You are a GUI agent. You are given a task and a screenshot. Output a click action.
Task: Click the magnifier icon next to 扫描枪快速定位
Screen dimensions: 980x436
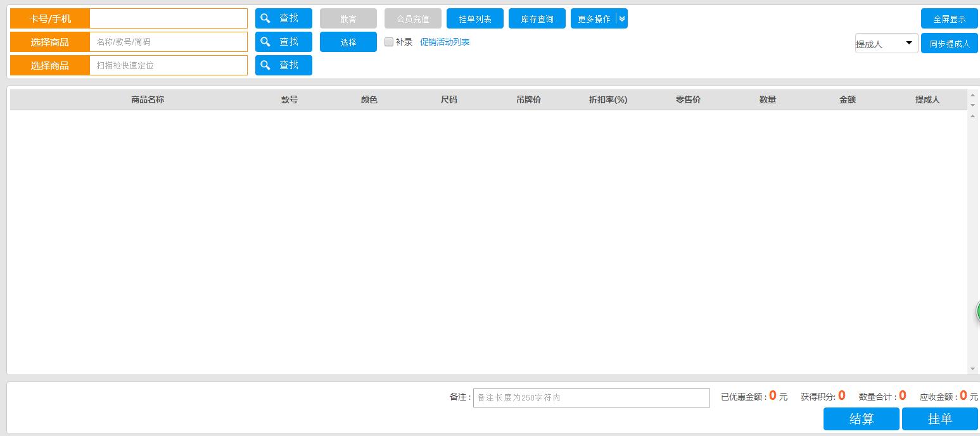[x=265, y=65]
